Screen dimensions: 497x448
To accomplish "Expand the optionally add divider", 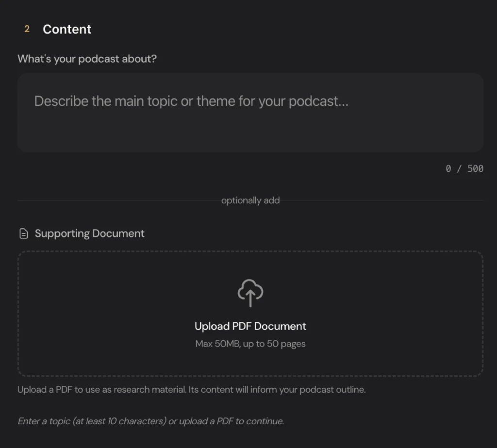I will tap(250, 200).
